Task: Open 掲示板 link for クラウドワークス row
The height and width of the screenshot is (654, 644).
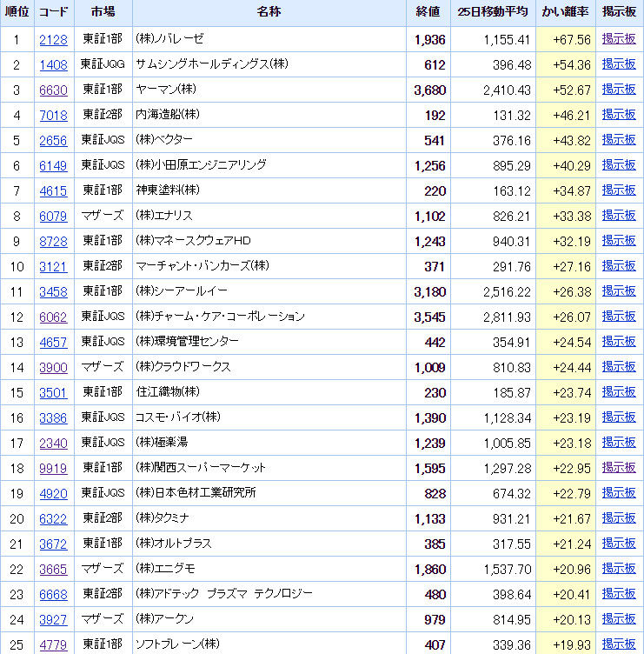Action: point(619,367)
